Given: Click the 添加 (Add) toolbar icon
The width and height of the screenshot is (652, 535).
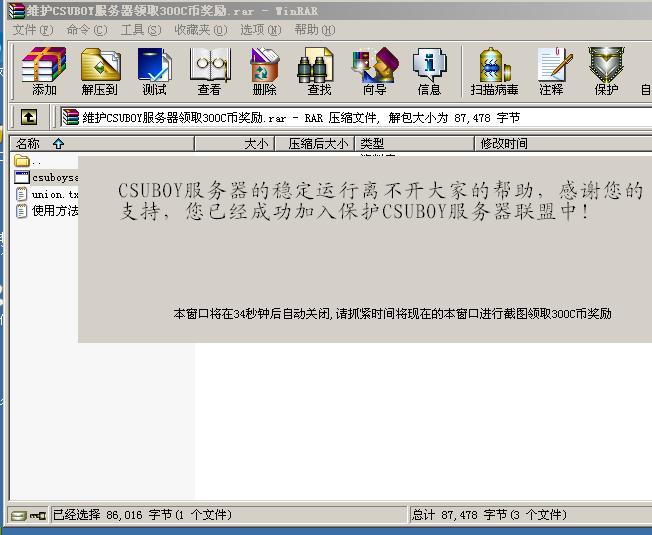Looking at the screenshot, I should (x=44, y=71).
